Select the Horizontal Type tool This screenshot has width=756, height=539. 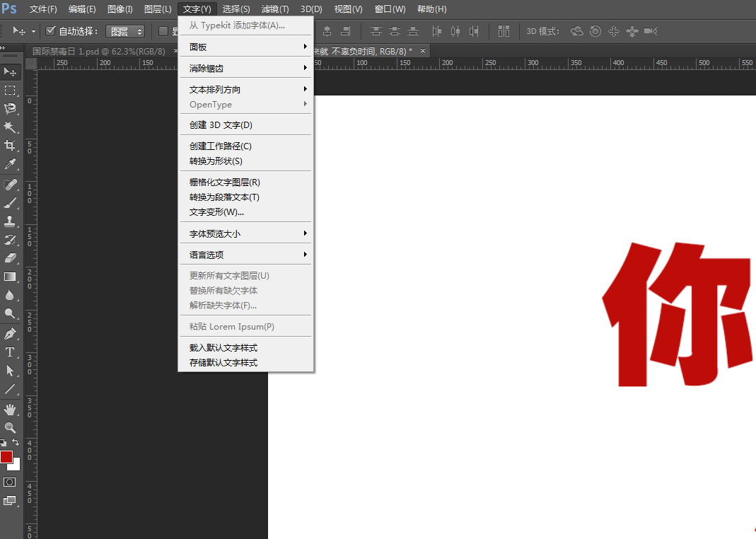10,352
